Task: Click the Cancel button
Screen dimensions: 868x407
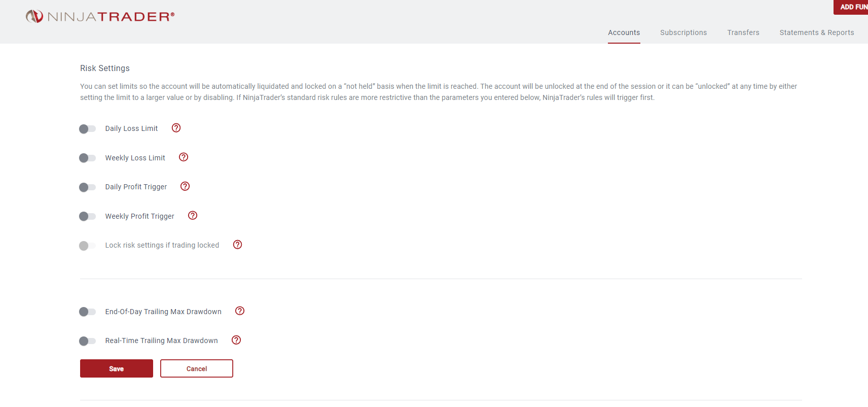Action: coord(197,368)
